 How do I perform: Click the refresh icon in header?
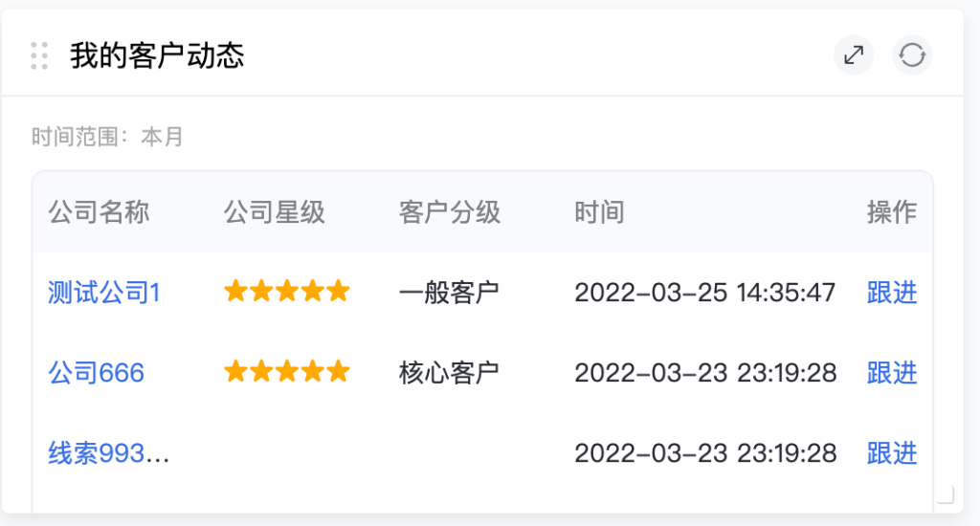click(x=912, y=55)
